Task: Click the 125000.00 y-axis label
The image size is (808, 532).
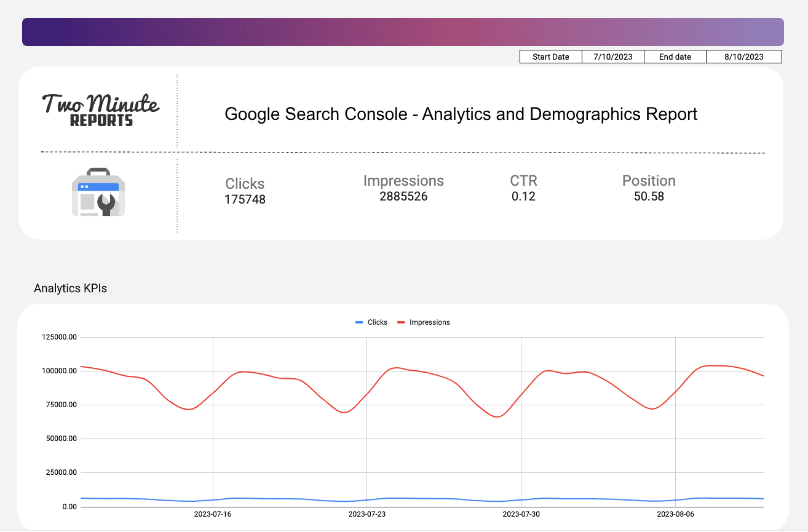Action: pyautogui.click(x=59, y=337)
